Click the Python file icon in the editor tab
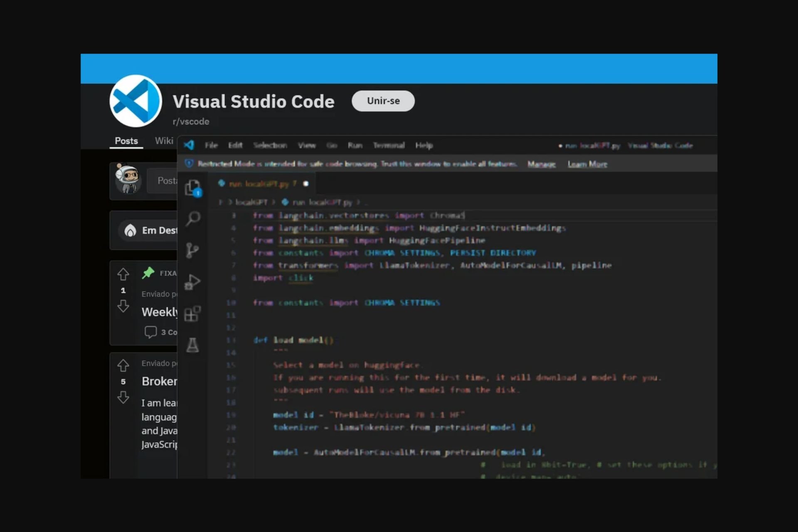 [x=222, y=183]
